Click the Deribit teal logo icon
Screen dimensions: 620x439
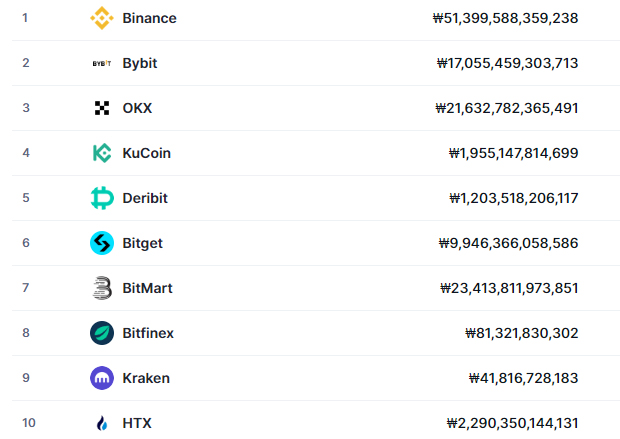pyautogui.click(x=102, y=198)
